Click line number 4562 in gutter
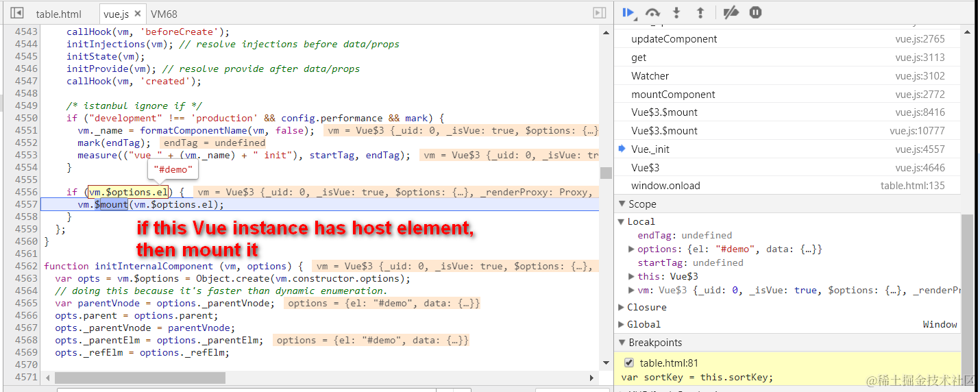The width and height of the screenshot is (980, 392). (26, 266)
